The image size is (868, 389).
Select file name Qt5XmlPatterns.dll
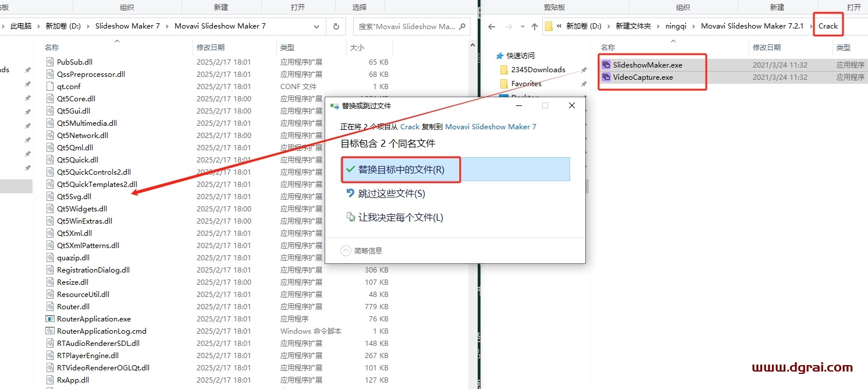click(88, 245)
